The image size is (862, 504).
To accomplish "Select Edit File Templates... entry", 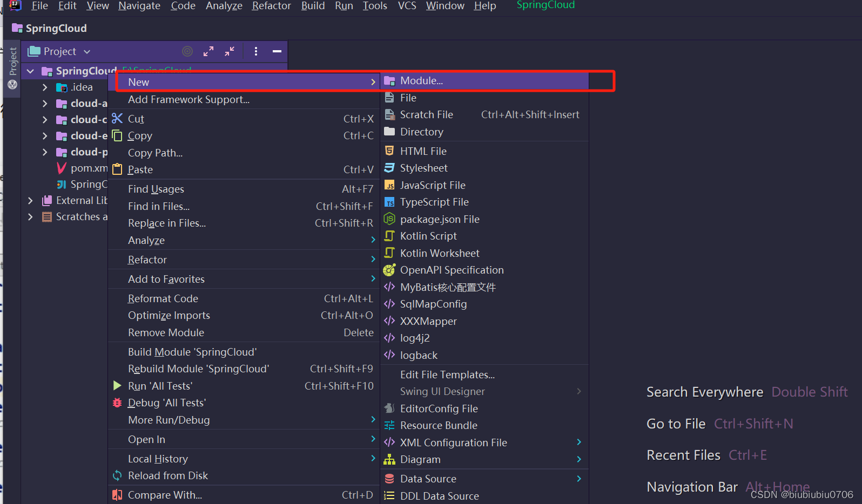I will click(x=484, y=374).
